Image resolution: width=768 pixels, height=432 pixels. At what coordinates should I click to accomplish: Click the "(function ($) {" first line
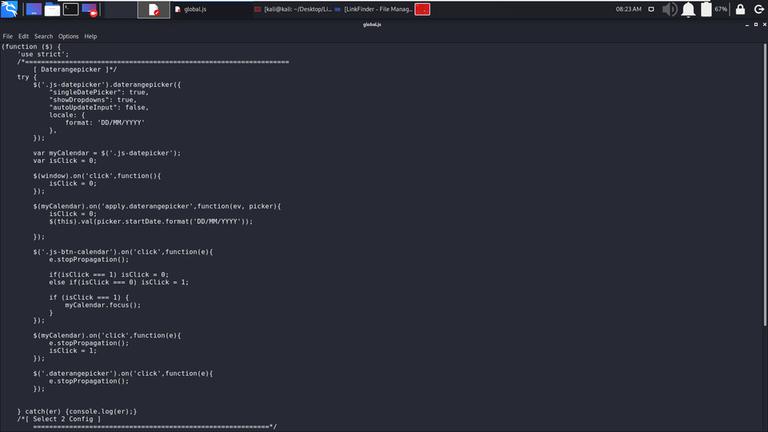tap(31, 47)
